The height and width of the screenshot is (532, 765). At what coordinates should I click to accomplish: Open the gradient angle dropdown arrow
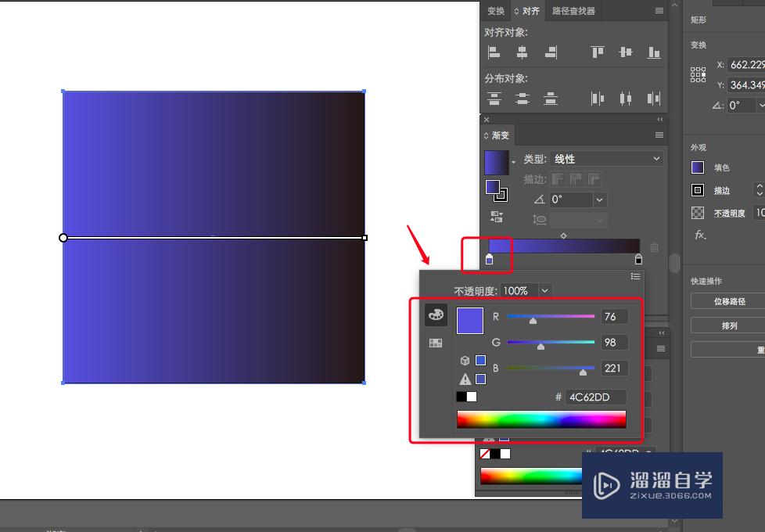pyautogui.click(x=600, y=199)
